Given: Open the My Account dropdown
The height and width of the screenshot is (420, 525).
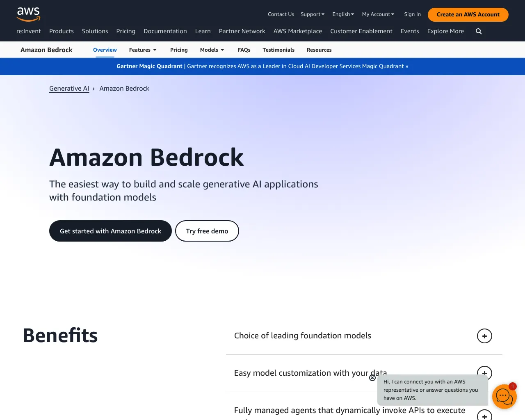Looking at the screenshot, I should coord(378,14).
